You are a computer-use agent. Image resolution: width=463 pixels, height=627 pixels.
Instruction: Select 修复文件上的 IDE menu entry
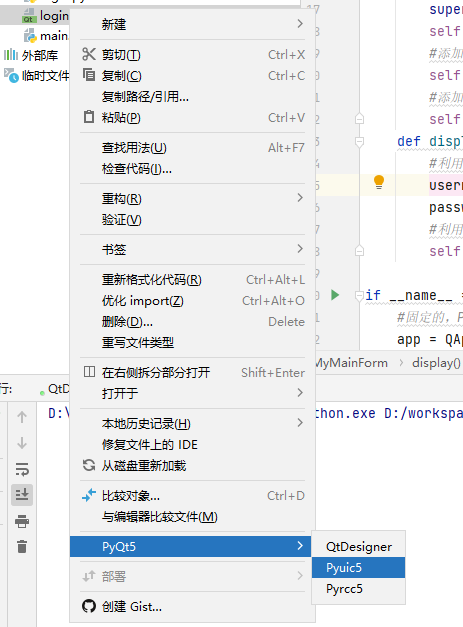pyautogui.click(x=193, y=444)
